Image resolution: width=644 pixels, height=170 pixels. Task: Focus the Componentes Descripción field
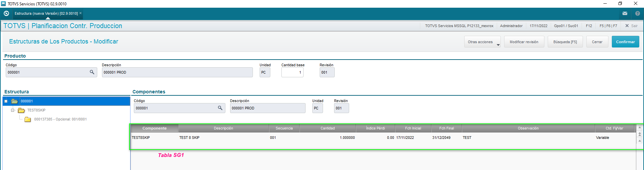[x=268, y=108]
